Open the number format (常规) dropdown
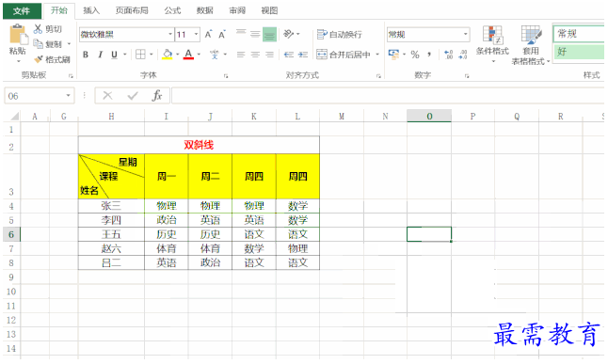Viewport: 608px width, 364px height. 465,35
